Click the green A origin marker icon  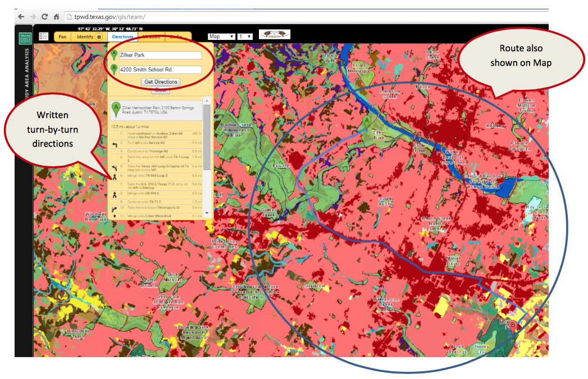(115, 55)
